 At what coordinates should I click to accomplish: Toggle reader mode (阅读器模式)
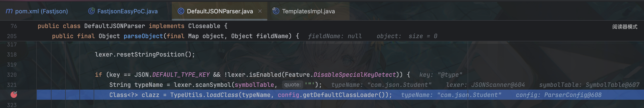(x=624, y=27)
